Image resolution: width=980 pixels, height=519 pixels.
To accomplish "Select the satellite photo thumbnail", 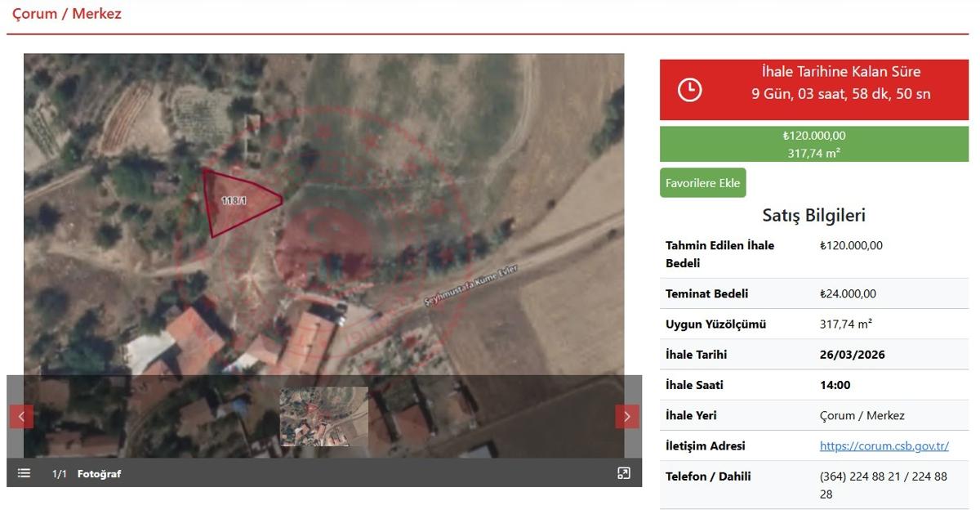I will 323,416.
